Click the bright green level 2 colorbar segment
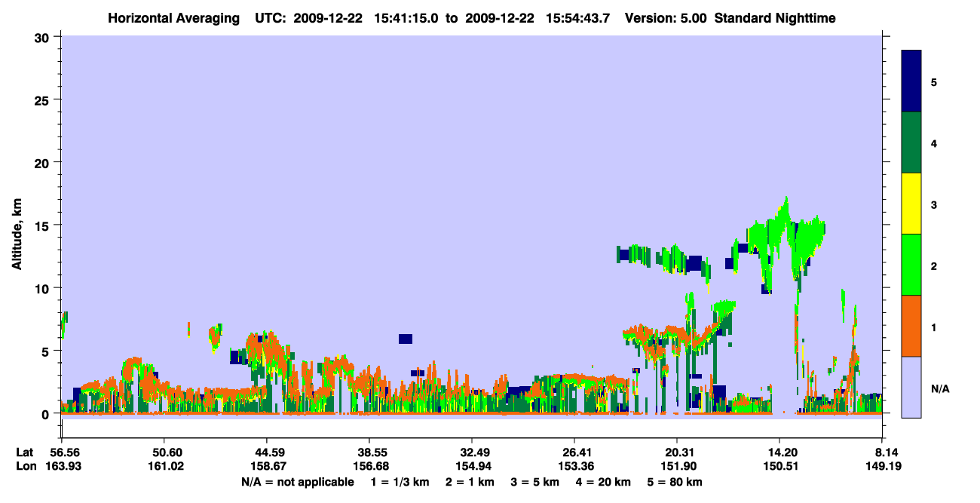The width and height of the screenshot is (980, 503). pos(911,265)
